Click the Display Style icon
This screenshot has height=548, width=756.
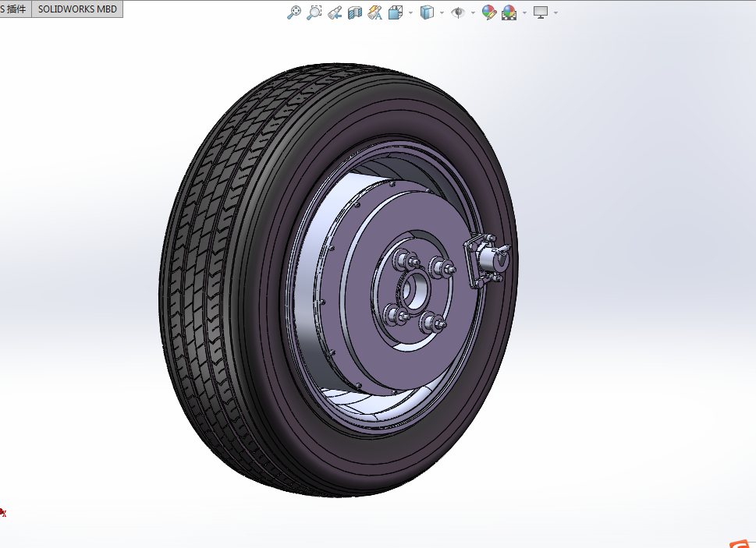point(427,12)
